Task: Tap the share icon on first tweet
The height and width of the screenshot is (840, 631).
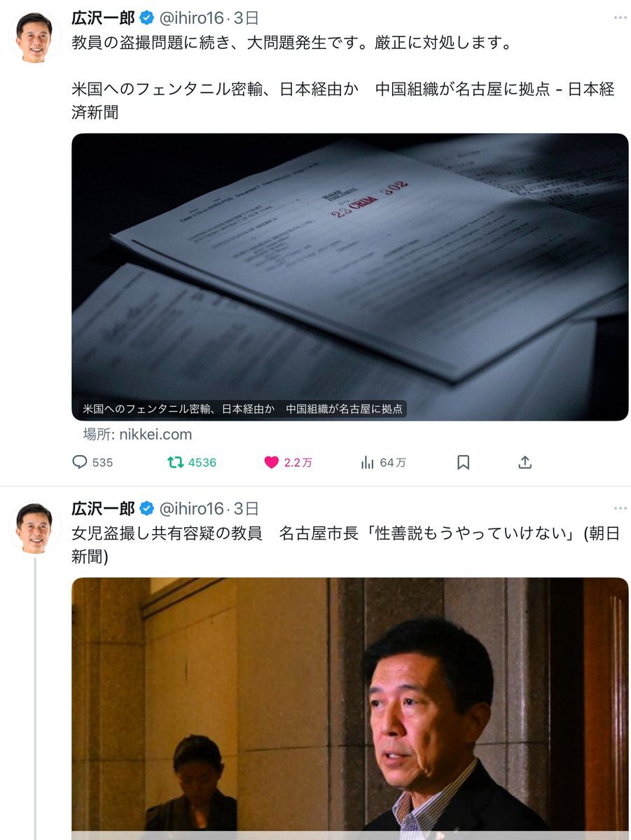Action: [525, 462]
